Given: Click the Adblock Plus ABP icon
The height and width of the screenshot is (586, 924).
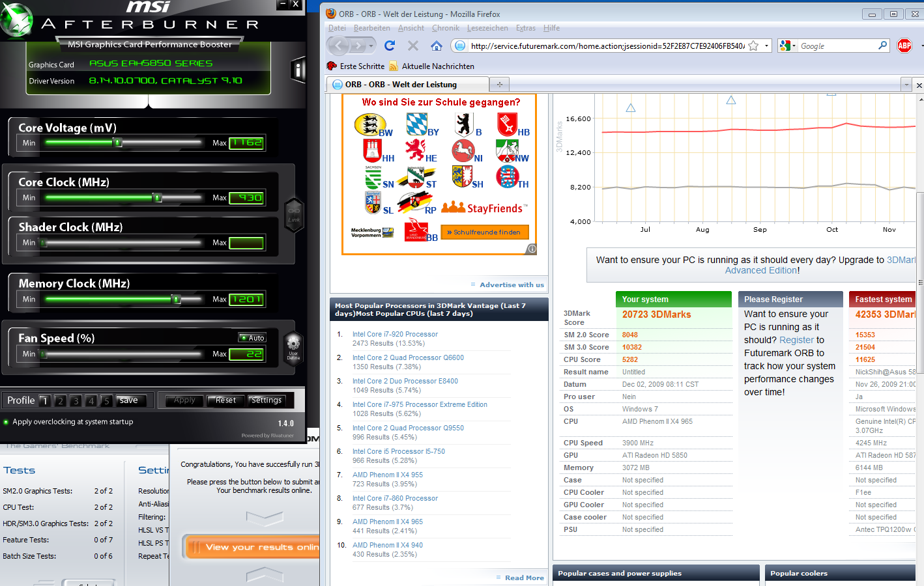Looking at the screenshot, I should tap(904, 46).
